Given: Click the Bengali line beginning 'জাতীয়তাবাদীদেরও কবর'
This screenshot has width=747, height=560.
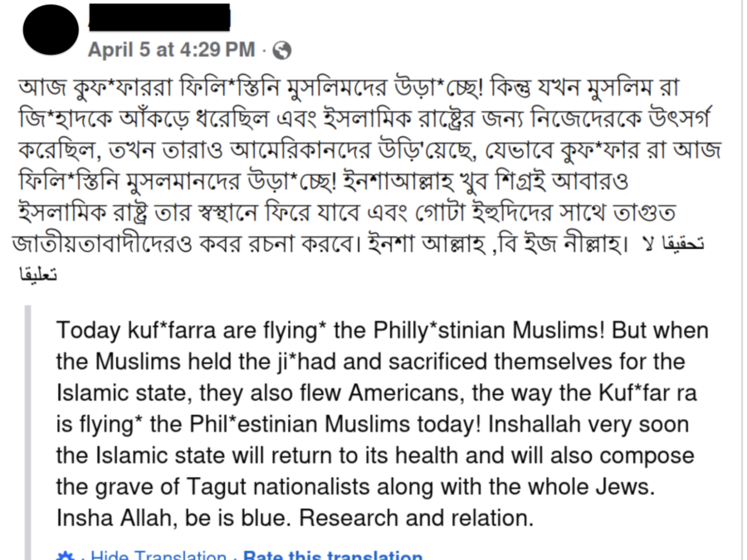Looking at the screenshot, I should (x=318, y=244).
